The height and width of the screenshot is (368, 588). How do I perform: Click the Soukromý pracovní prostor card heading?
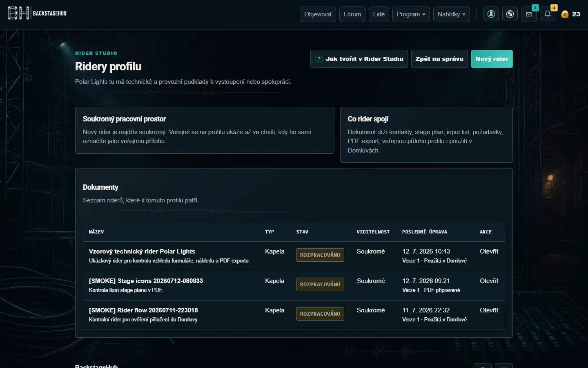click(x=124, y=119)
